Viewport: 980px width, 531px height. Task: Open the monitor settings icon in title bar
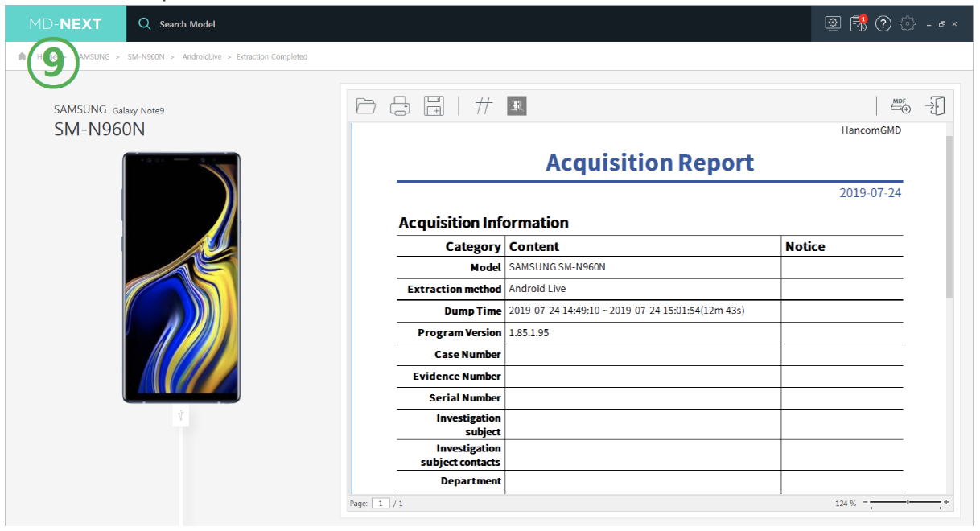click(833, 24)
